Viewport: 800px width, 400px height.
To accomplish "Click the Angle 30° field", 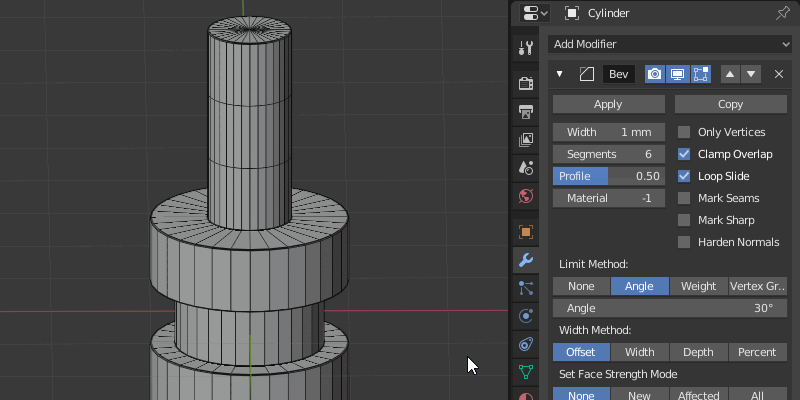I will click(x=670, y=308).
